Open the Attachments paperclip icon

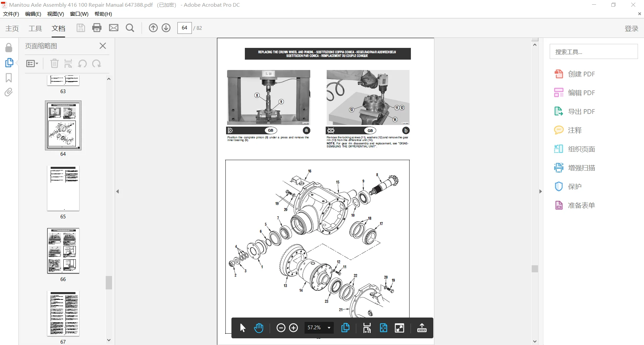(x=9, y=92)
